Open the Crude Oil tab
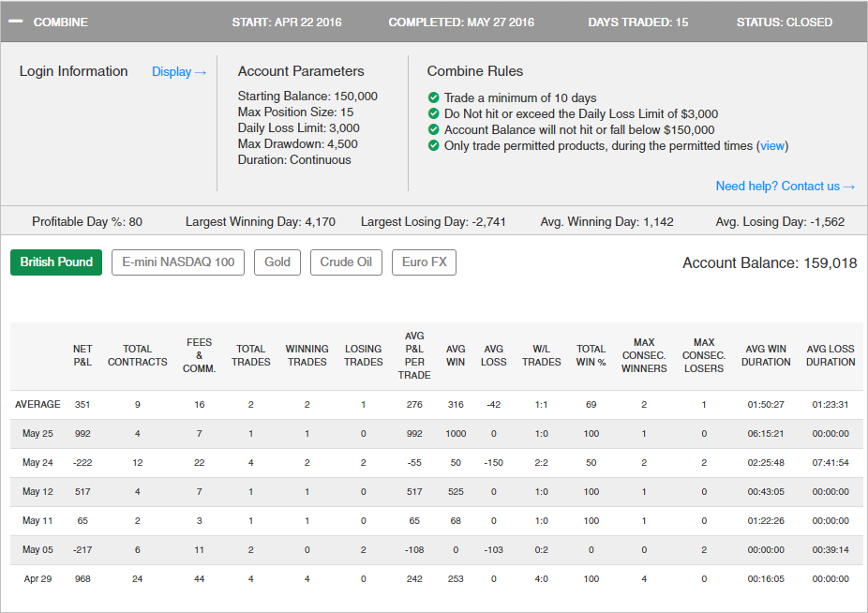Screen dimensions: 868x613 (x=345, y=262)
